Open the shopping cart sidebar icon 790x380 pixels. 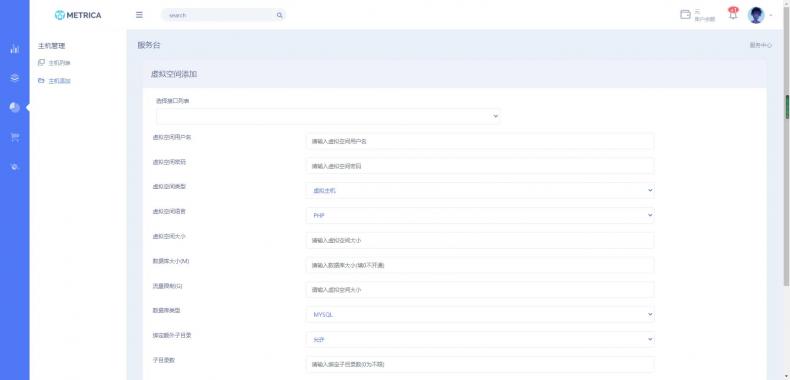[x=15, y=137]
